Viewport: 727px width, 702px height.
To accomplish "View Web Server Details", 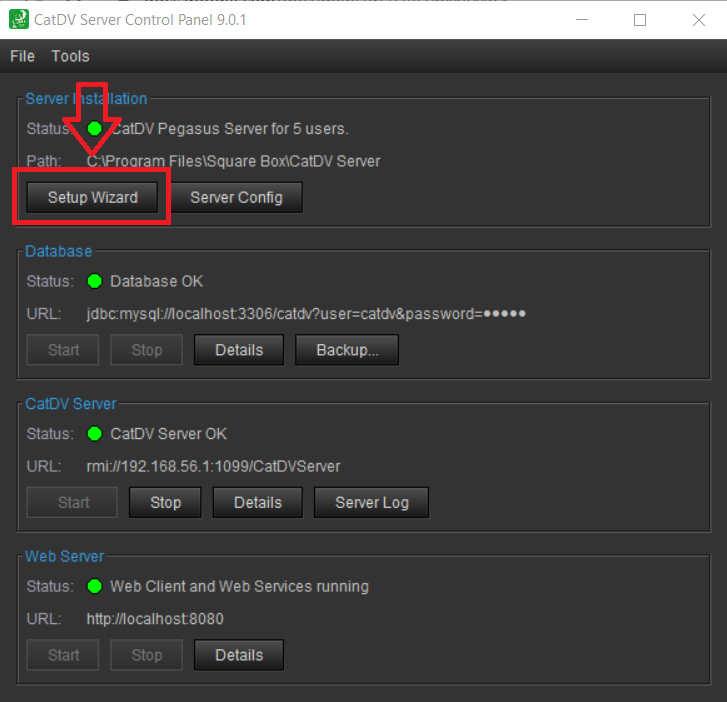I will (239, 655).
